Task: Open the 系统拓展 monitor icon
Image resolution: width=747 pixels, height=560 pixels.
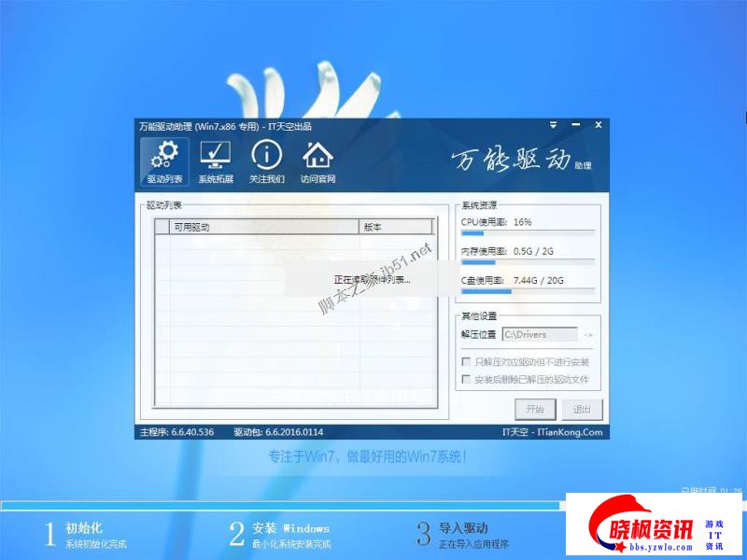Action: point(216,161)
